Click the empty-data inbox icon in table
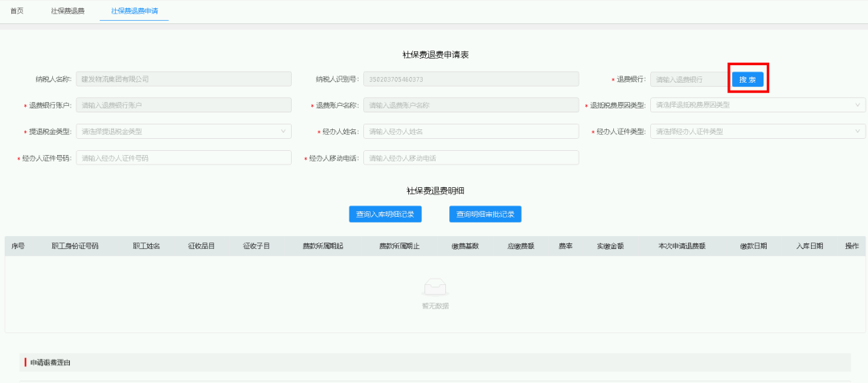Screen dimensions: 868x383 (x=435, y=287)
